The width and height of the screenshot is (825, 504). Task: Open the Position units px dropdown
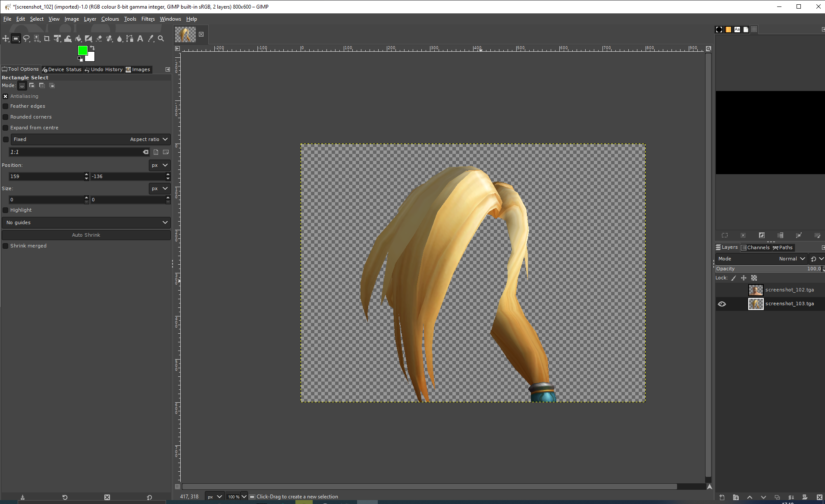pos(160,165)
